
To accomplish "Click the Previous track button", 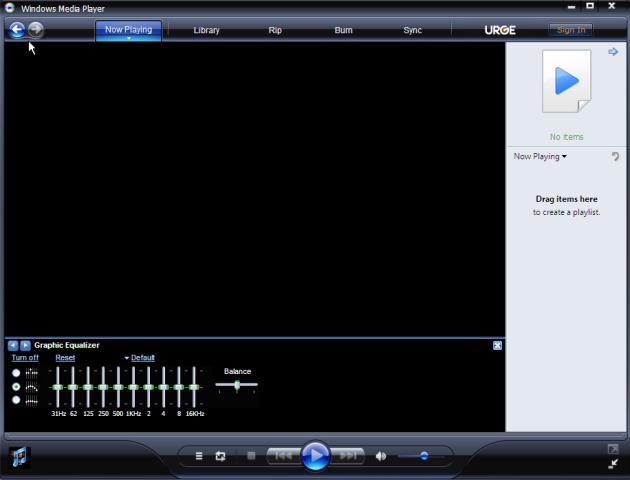I will tap(284, 455).
